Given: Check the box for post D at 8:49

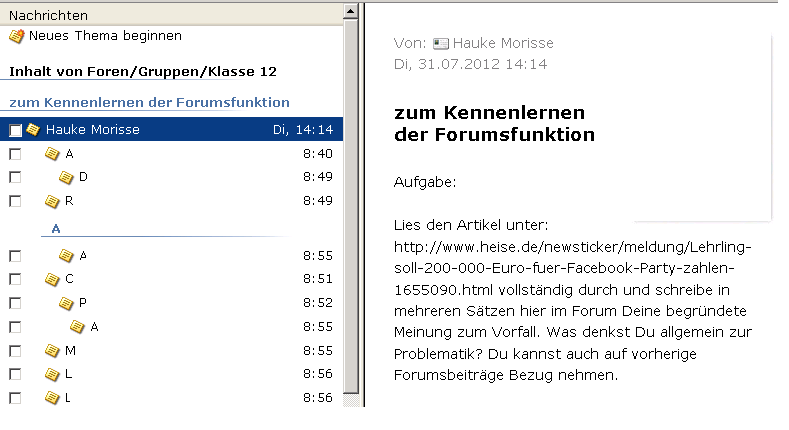Looking at the screenshot, I should click(15, 178).
